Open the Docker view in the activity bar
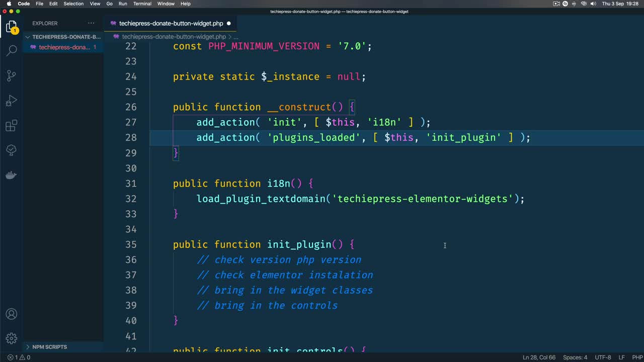 pos(11,175)
